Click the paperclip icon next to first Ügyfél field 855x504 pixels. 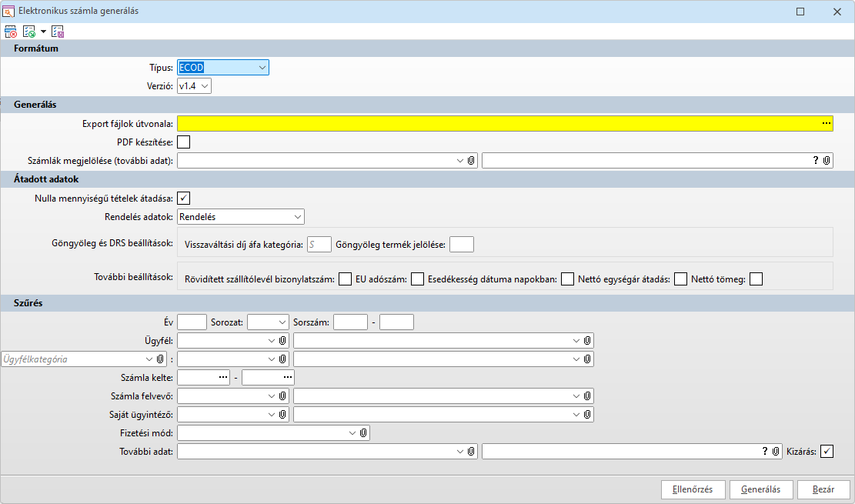(282, 340)
